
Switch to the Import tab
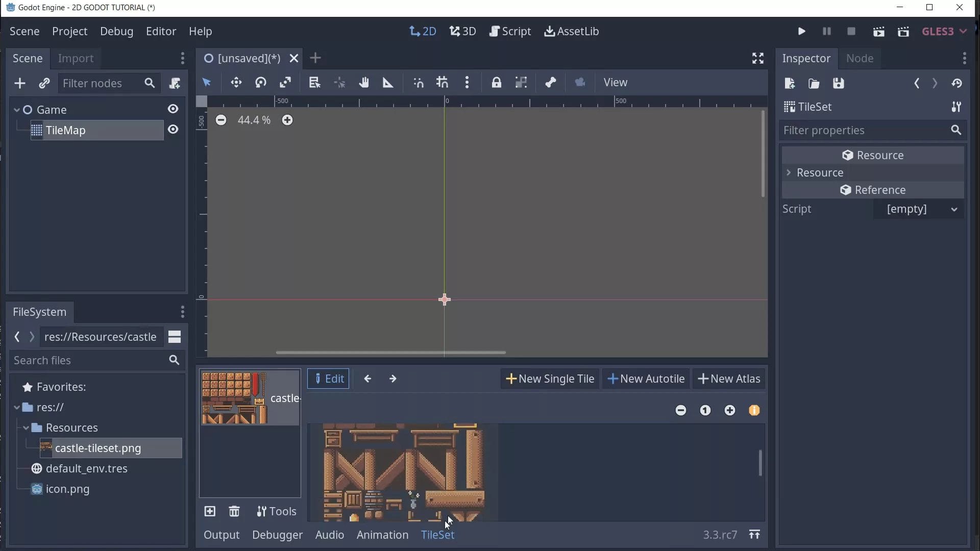pyautogui.click(x=76, y=58)
